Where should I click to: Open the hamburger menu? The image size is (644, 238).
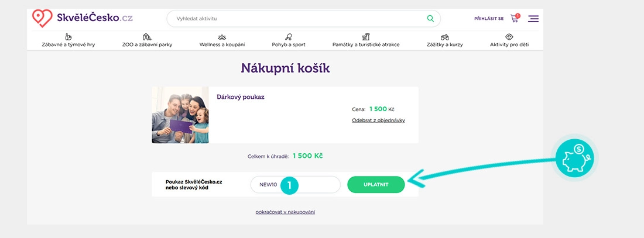point(533,19)
